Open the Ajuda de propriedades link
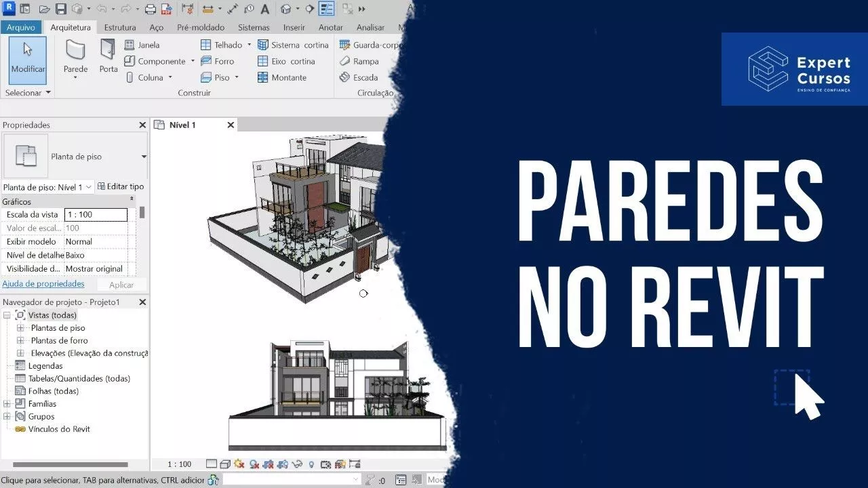Screen dimensions: 868x488 click(x=43, y=284)
